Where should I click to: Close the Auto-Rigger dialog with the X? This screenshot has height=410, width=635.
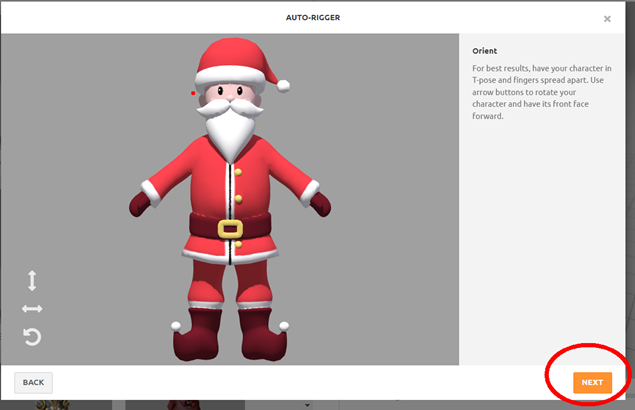(x=607, y=18)
